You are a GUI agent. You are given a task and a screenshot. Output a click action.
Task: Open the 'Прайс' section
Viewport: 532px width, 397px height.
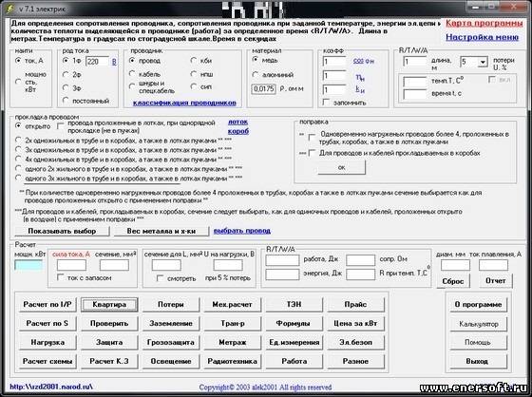pyautogui.click(x=355, y=304)
